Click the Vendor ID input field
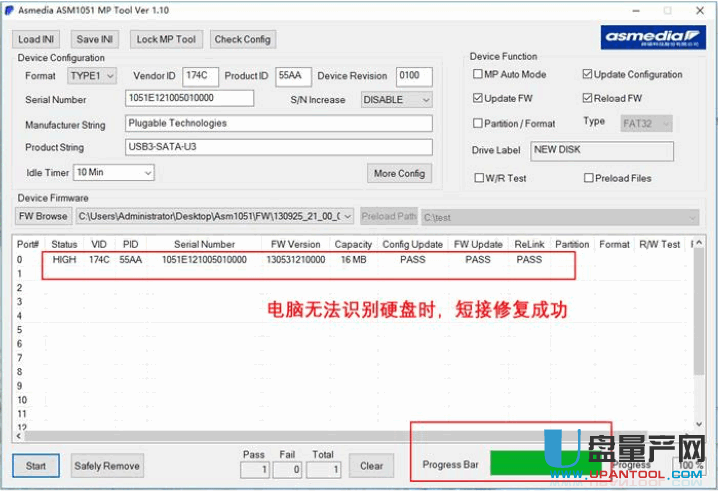The width and height of the screenshot is (718, 491). point(201,76)
